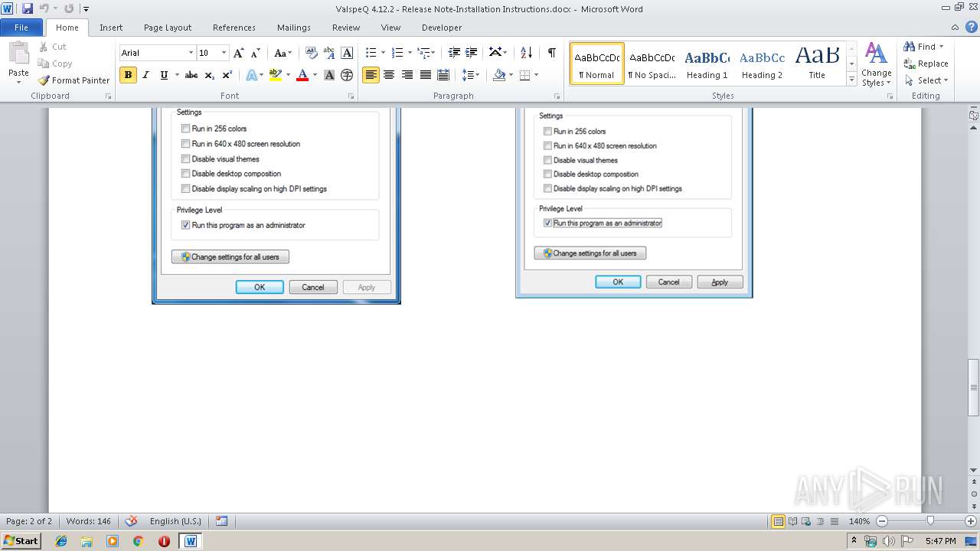Apply the No Spacing style

652,64
